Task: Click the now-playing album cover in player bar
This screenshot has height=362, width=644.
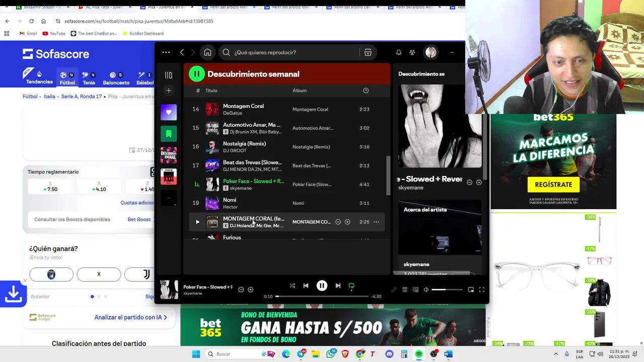Action: (x=169, y=290)
